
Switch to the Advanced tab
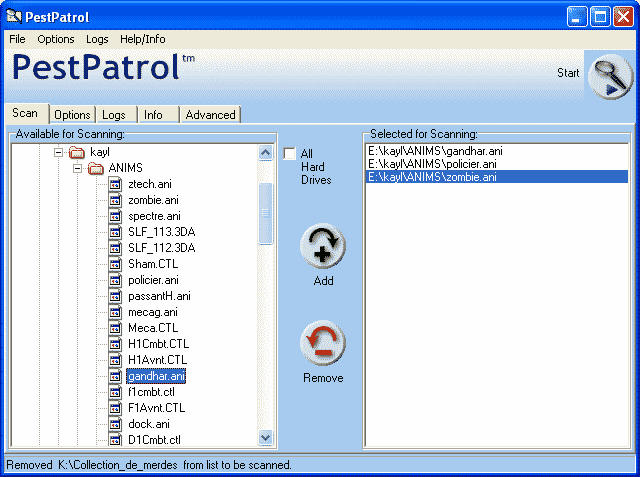point(211,115)
